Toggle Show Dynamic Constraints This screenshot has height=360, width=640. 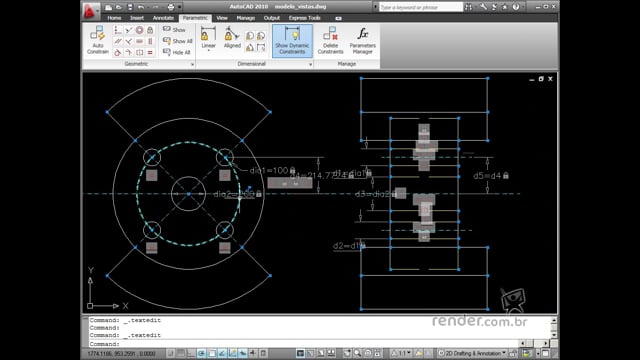coord(292,40)
